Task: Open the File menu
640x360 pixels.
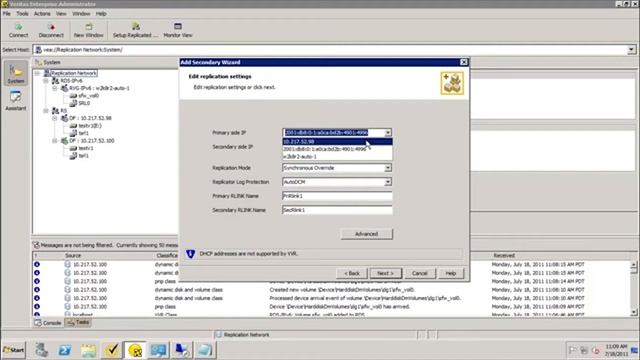Action: tap(7, 13)
